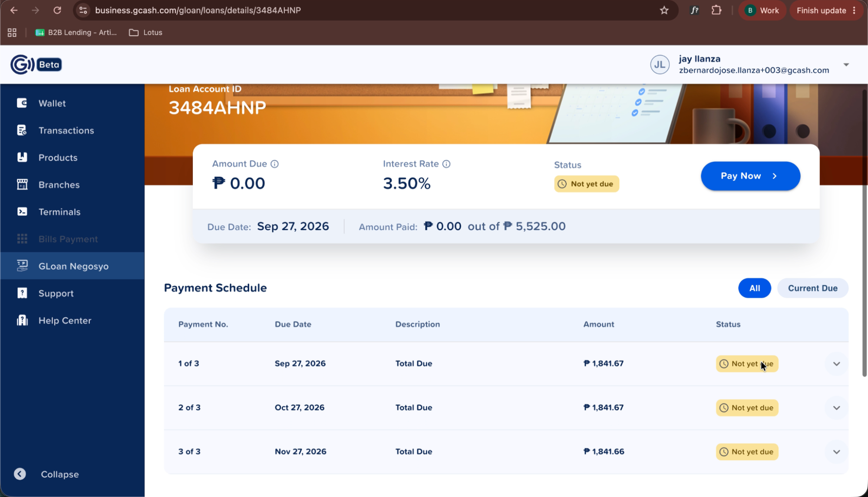This screenshot has width=868, height=497.
Task: Click the Terminals sidebar icon
Action: pos(22,211)
